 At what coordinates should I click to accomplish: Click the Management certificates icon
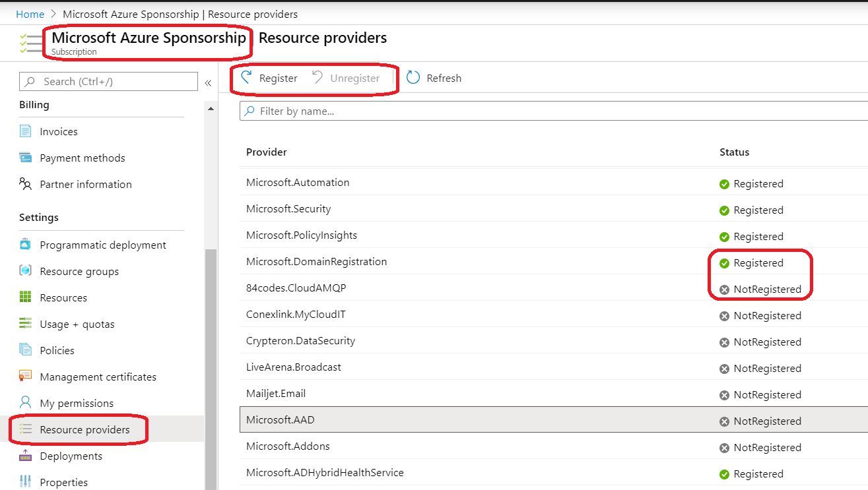pyautogui.click(x=26, y=377)
